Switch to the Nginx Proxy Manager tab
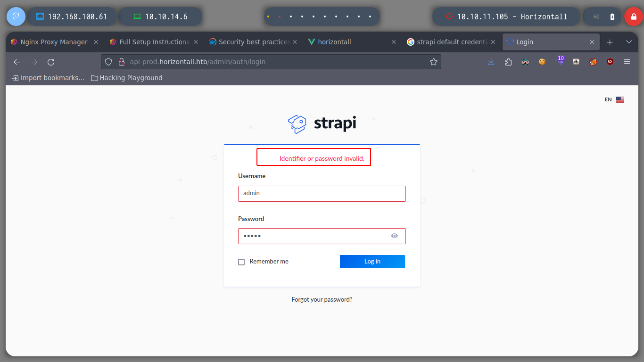The height and width of the screenshot is (362, 644). [x=55, y=42]
